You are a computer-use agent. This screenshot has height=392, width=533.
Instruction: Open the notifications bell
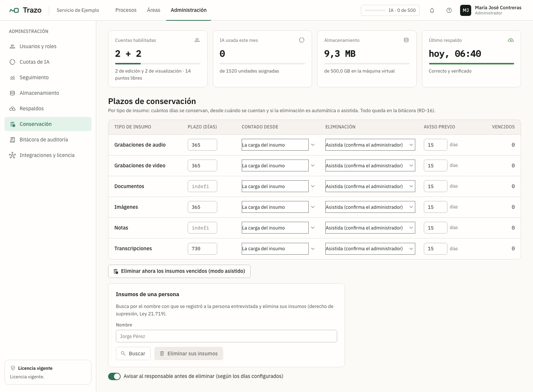(x=432, y=10)
